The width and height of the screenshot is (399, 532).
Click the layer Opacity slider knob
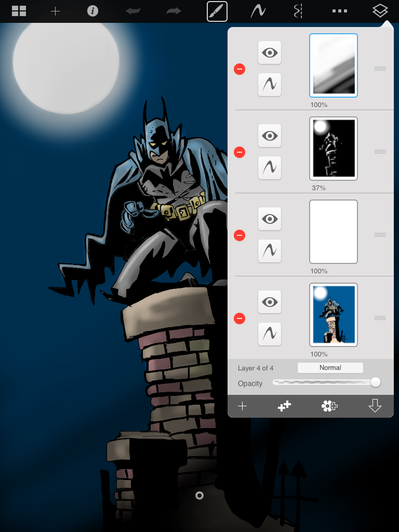click(x=375, y=382)
